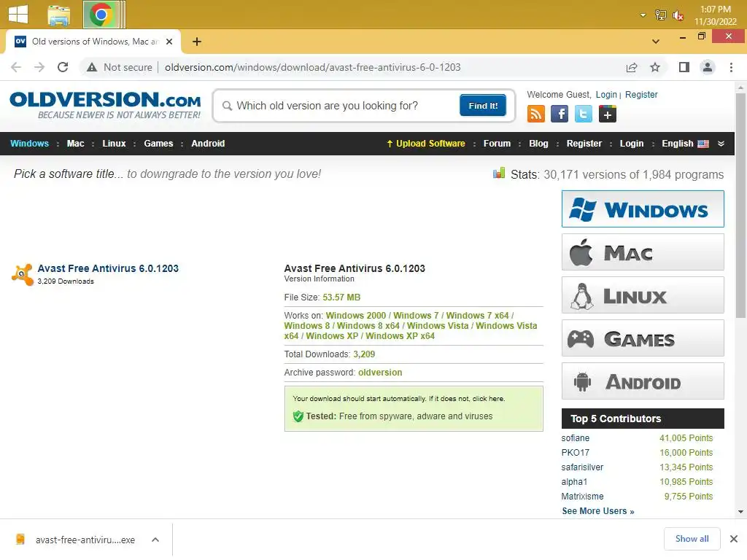Open the Avast Free Antivirus 6.0.1203 title link

click(x=108, y=268)
